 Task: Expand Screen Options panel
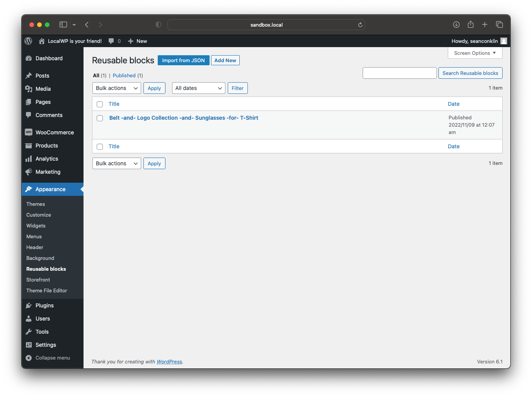[475, 53]
